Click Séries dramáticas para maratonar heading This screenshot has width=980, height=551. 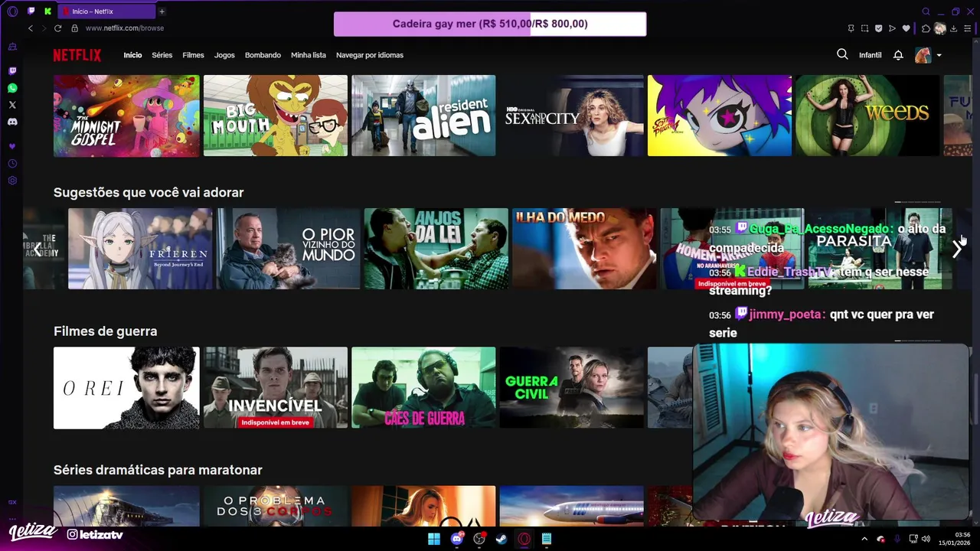coord(158,470)
